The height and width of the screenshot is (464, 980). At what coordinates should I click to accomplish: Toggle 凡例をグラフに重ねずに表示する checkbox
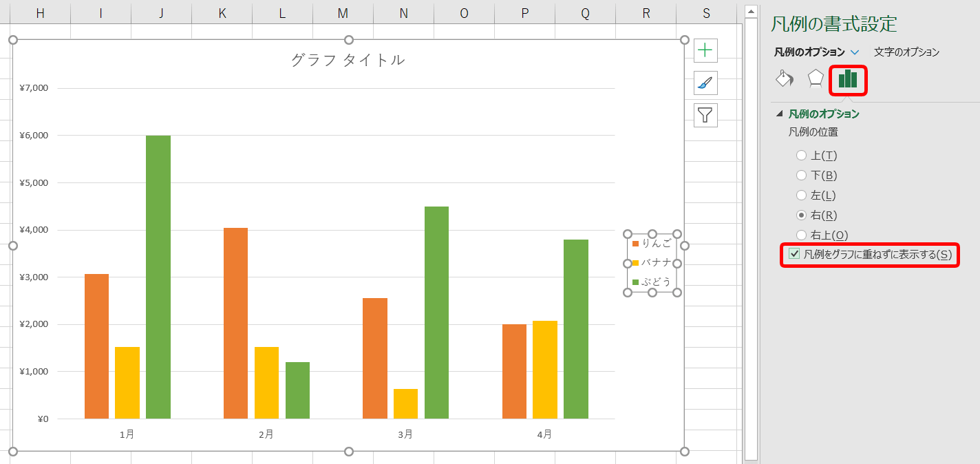click(x=795, y=255)
